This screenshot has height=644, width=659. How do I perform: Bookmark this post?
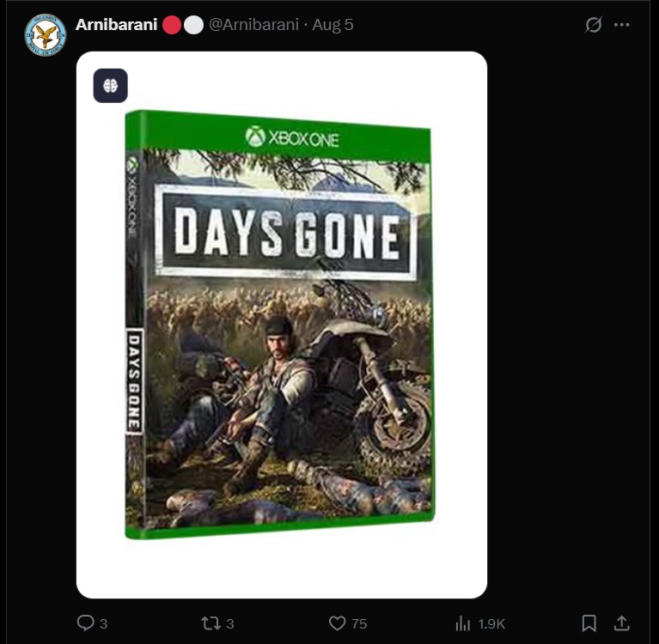(x=589, y=623)
